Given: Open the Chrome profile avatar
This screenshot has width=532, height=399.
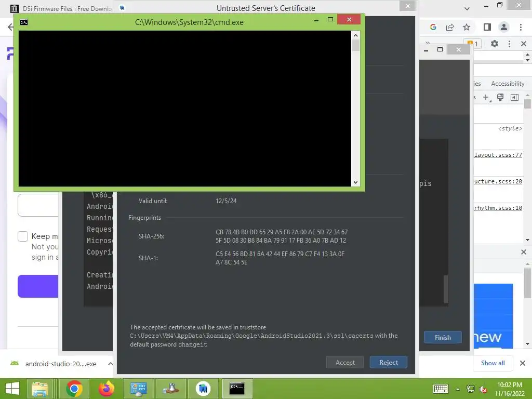Looking at the screenshot, I should 504,27.
